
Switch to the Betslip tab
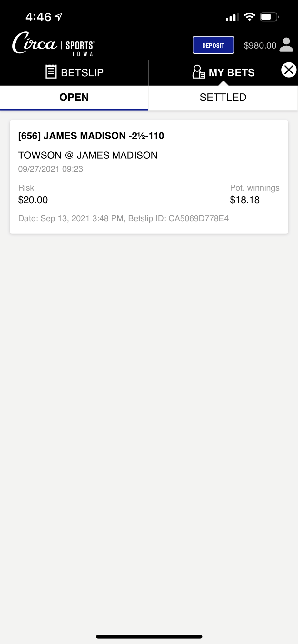click(x=74, y=72)
